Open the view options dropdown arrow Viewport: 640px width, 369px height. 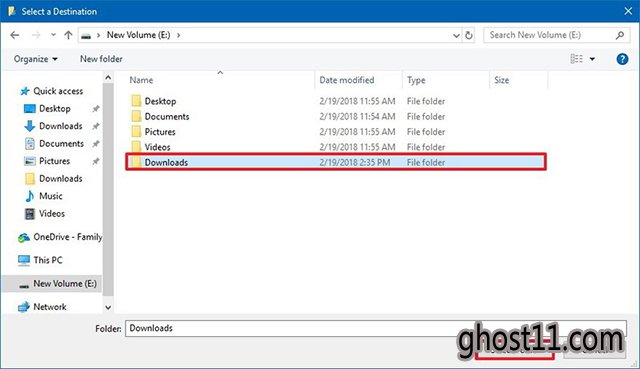tap(592, 60)
